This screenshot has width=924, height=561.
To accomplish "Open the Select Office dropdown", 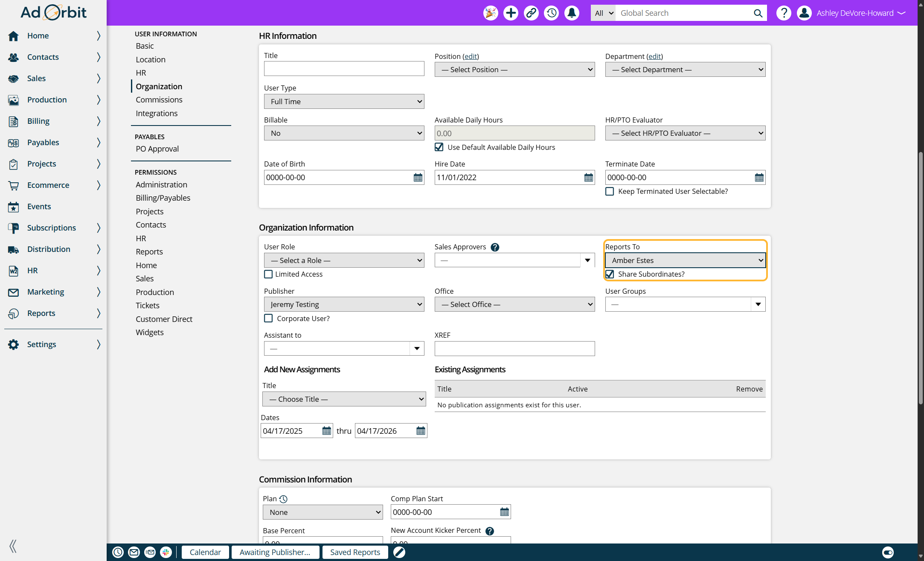I will tap(514, 304).
